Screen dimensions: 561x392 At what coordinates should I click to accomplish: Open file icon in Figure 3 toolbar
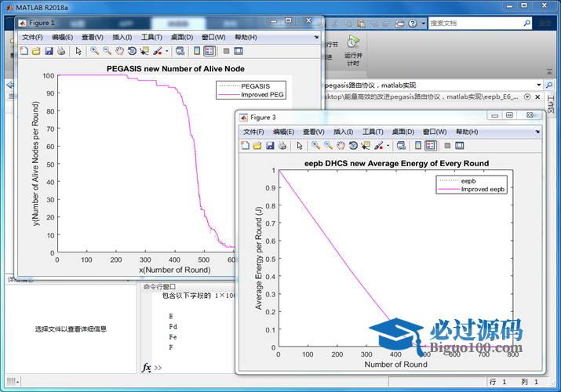pos(257,146)
